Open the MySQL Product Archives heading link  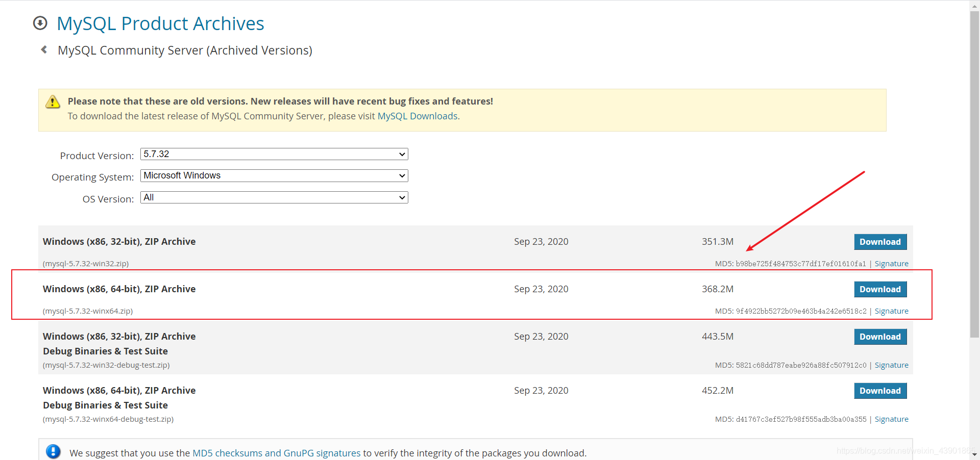[x=160, y=23]
